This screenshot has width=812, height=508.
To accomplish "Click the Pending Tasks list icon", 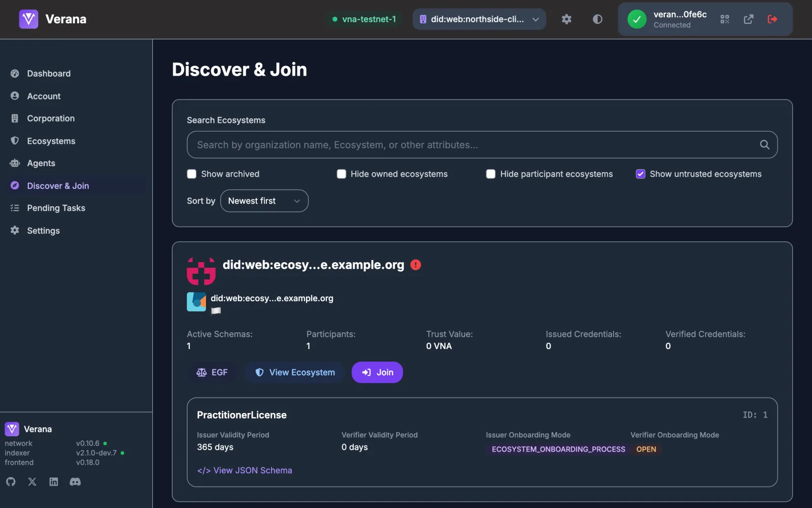I will 15,208.
